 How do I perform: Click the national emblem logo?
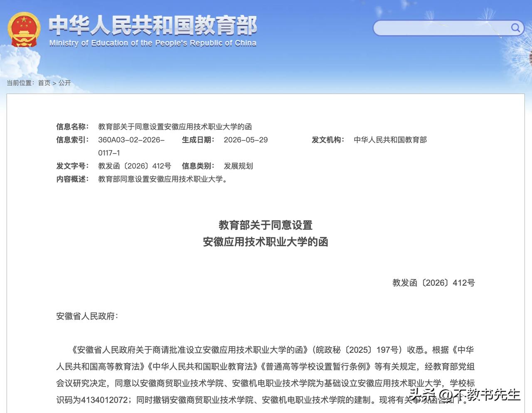point(24,30)
